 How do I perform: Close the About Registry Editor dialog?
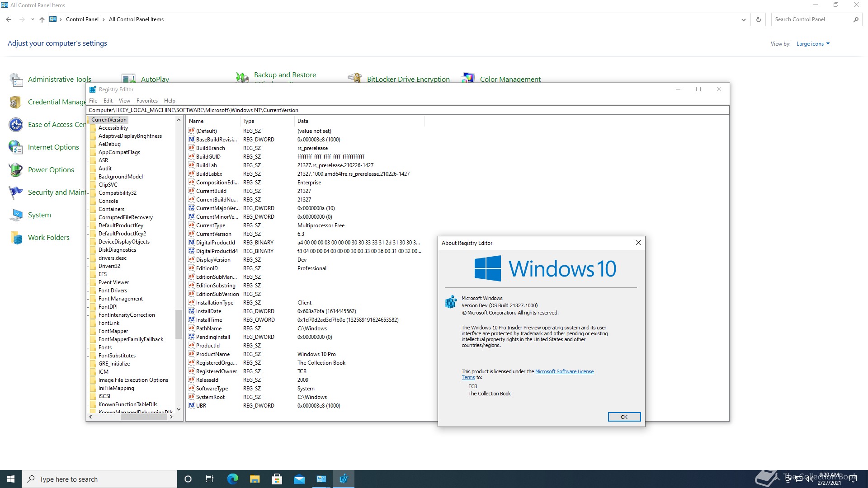pyautogui.click(x=638, y=243)
